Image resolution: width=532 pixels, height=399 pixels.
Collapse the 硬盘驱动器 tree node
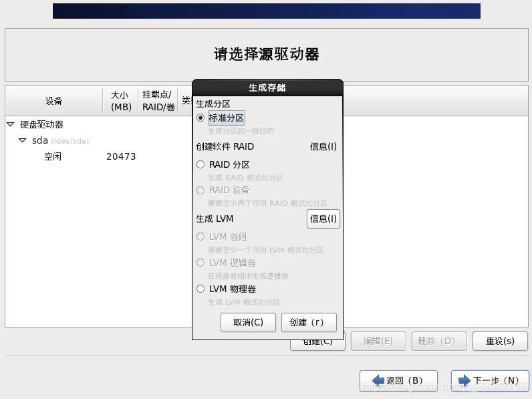[11, 124]
